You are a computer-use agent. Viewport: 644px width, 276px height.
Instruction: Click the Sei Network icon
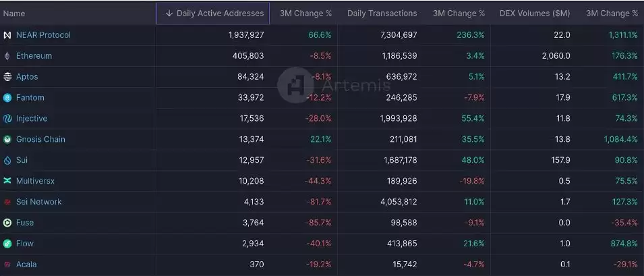7,202
